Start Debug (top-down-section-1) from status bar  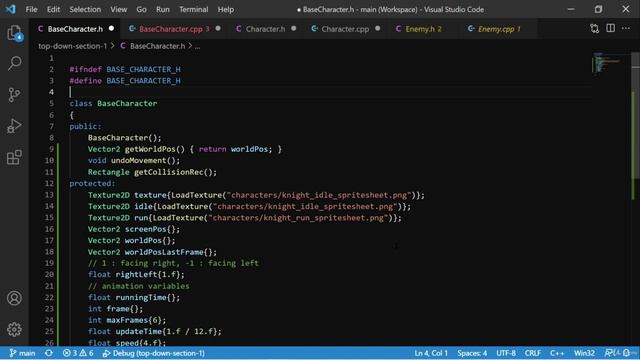point(153,353)
